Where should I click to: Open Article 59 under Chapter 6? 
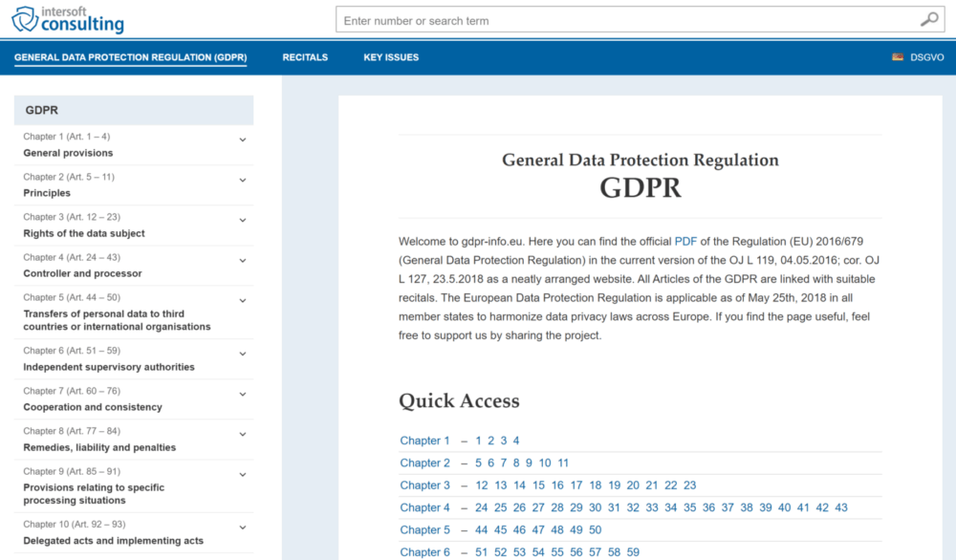(633, 551)
